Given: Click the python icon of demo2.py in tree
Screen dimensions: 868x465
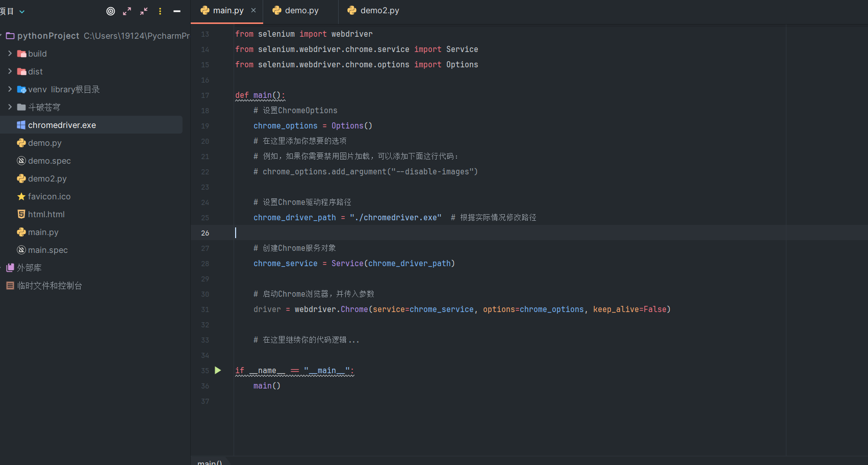Looking at the screenshot, I should tap(21, 178).
